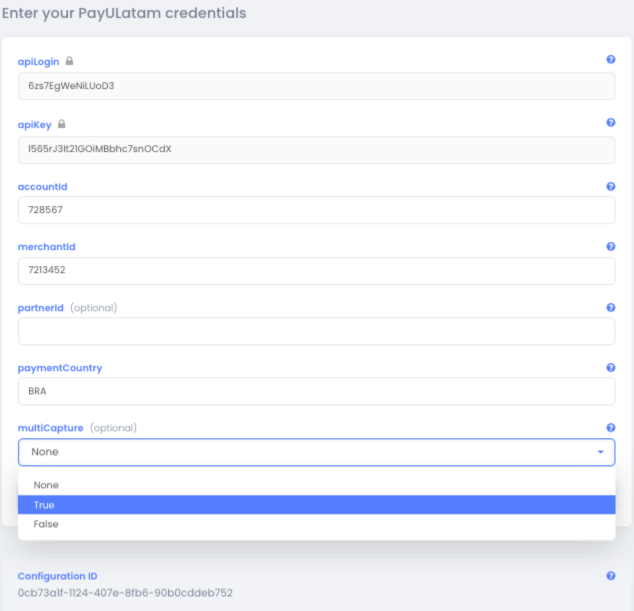Click into the empty partnerId field

(x=316, y=332)
